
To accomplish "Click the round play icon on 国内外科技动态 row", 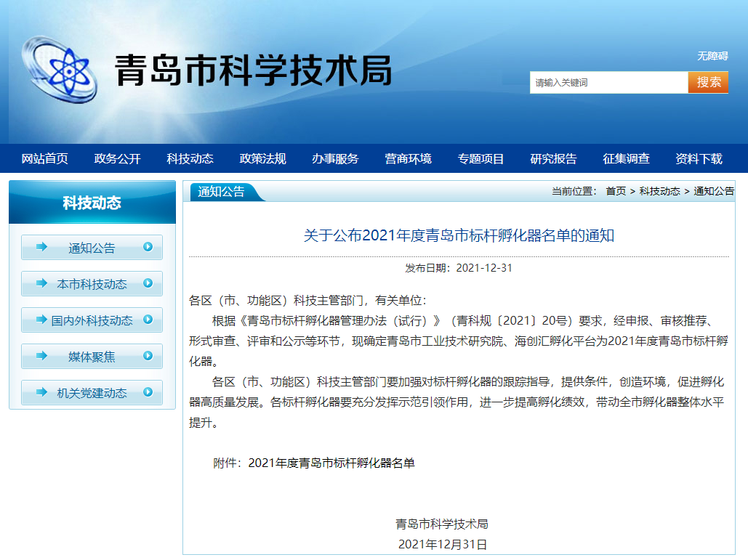I will click(x=148, y=320).
